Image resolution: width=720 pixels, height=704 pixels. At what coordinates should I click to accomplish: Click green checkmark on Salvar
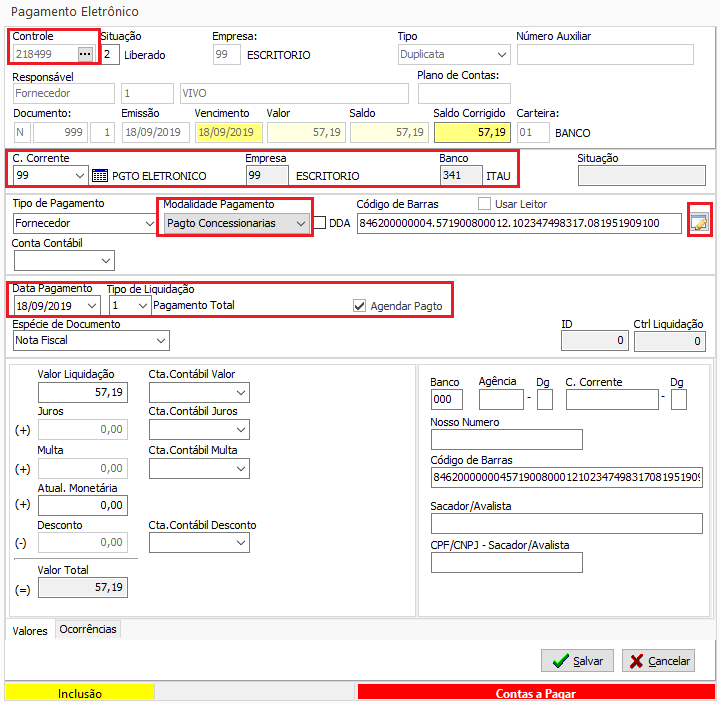click(561, 661)
